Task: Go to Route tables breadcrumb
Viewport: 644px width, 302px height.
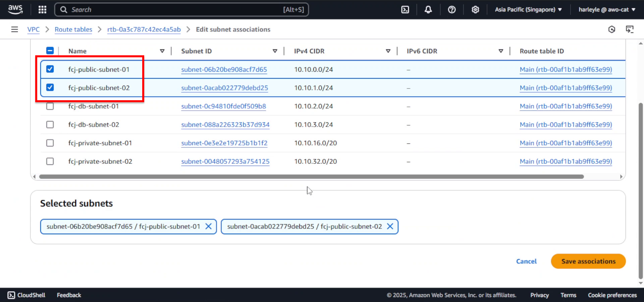Action: (x=73, y=29)
